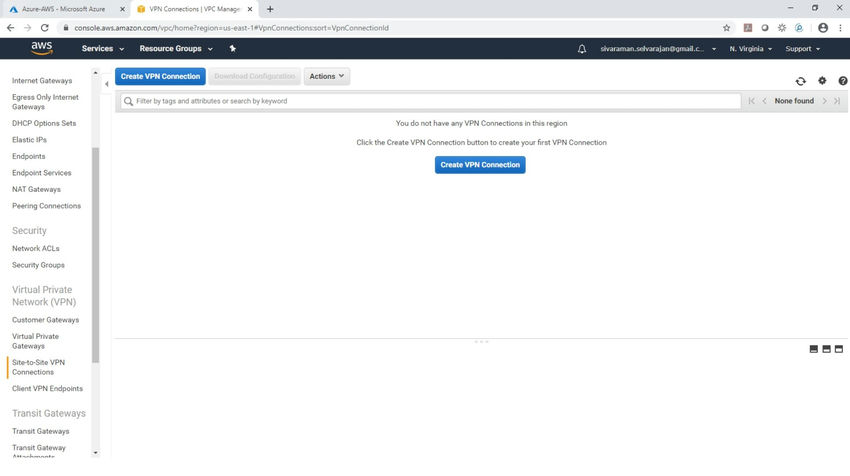850x476 pixels.
Task: Expand the Resource Groups dropdown
Action: (176, 49)
